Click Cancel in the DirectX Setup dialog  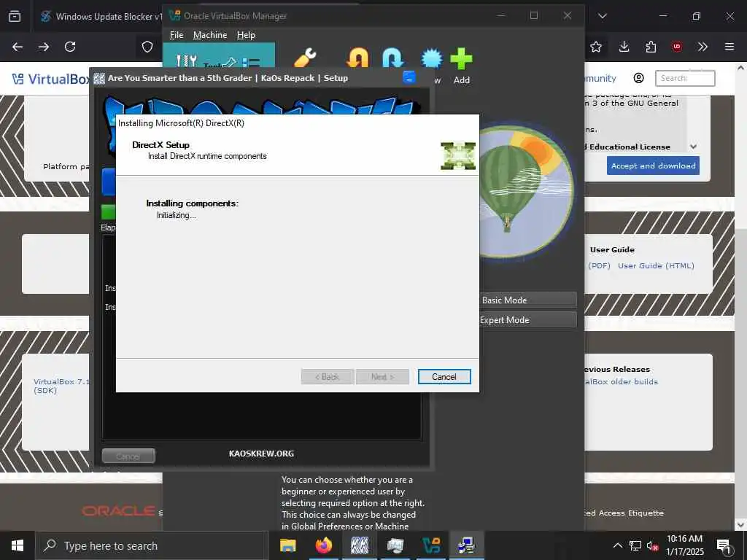coord(444,377)
